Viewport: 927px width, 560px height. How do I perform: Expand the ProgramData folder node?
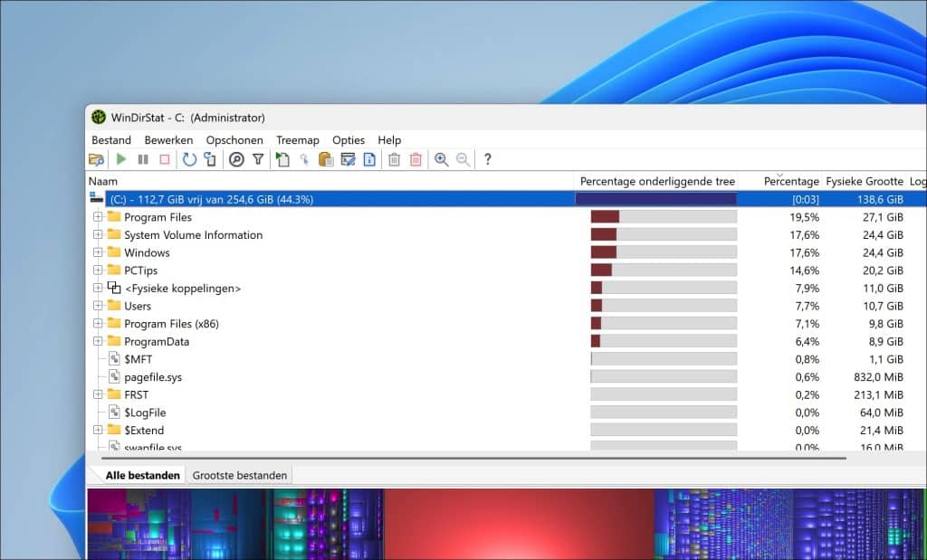pos(98,341)
